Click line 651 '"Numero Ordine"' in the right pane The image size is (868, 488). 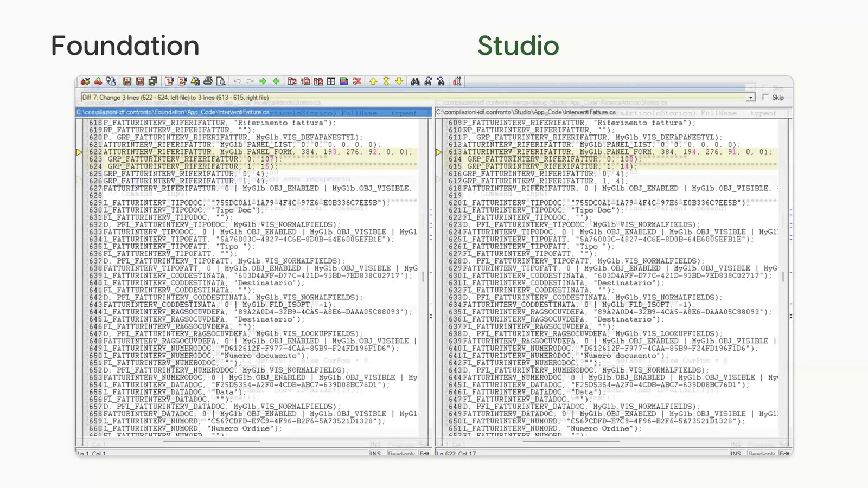[602, 428]
